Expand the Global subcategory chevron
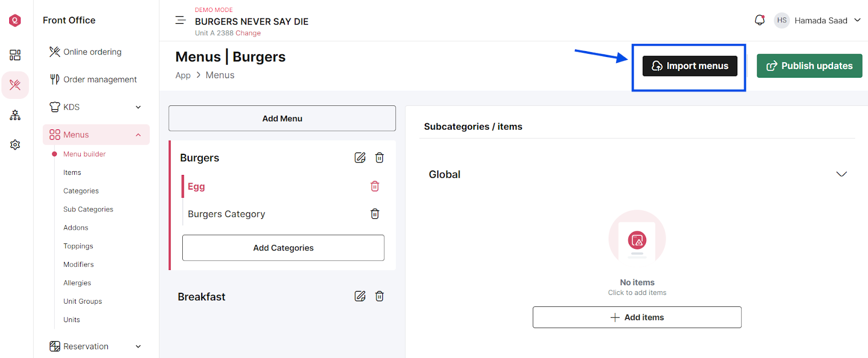 [x=841, y=174]
